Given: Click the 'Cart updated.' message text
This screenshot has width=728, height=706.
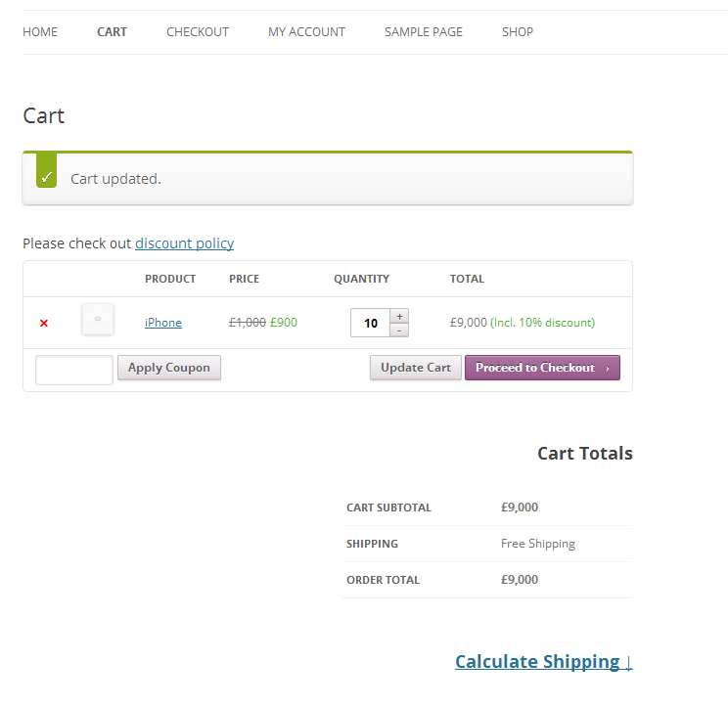Looking at the screenshot, I should pyautogui.click(x=115, y=179).
